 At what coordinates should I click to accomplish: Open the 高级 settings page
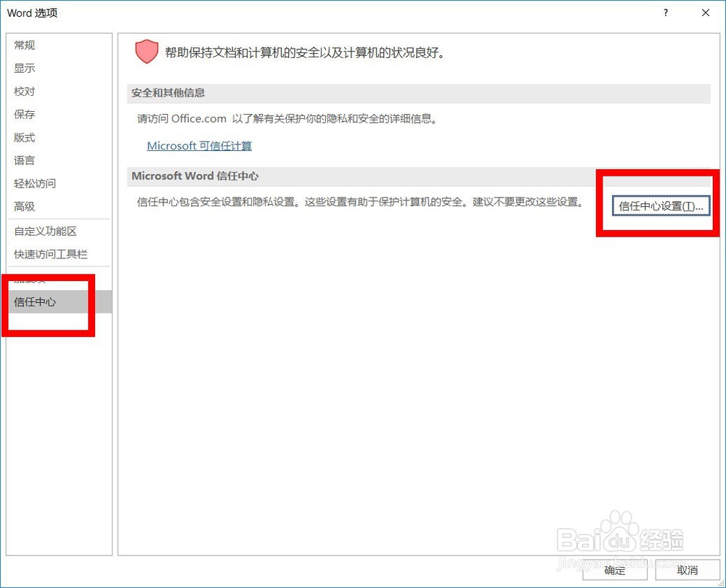point(24,207)
